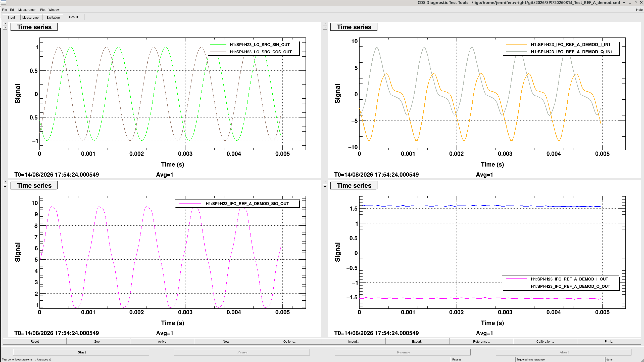This screenshot has height=362, width=644.
Task: Click the right-arrow icon beside the top-left plot
Action: pyautogui.click(x=5, y=23)
